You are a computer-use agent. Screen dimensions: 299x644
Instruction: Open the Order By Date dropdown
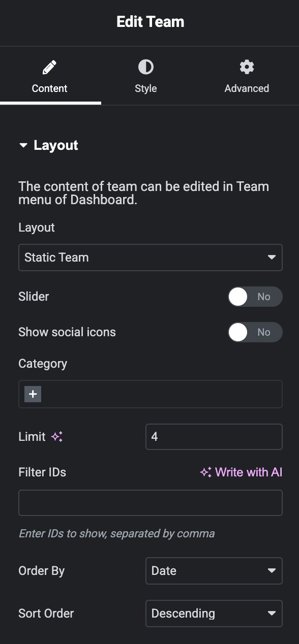pos(214,571)
